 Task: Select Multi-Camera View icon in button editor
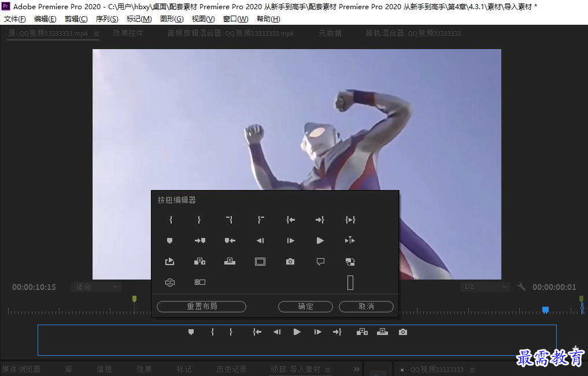click(x=200, y=282)
